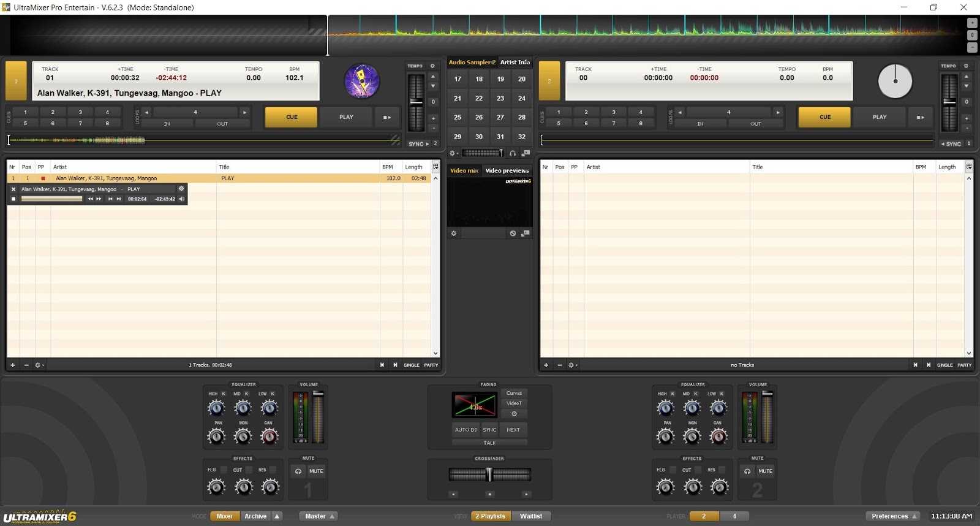Open the Preferences menu

click(x=894, y=516)
